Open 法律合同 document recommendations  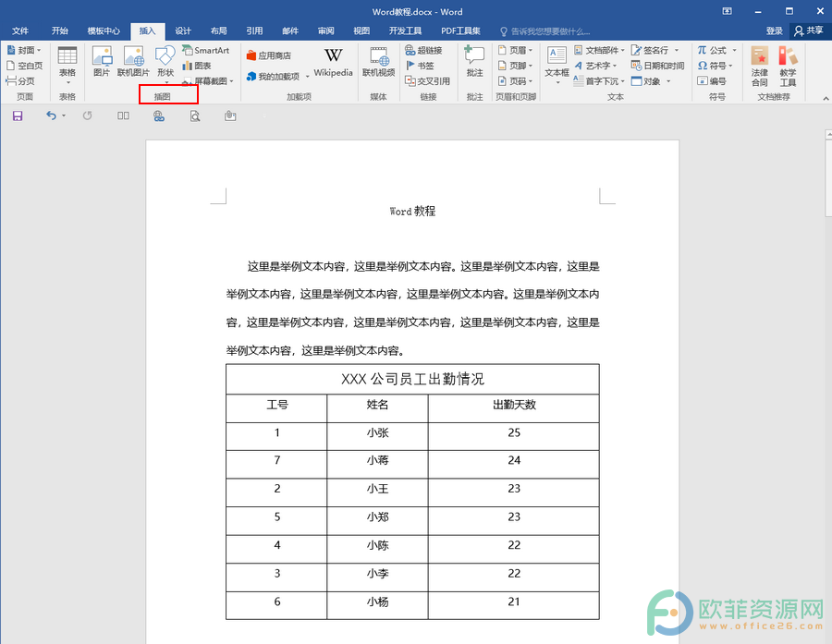pyautogui.click(x=759, y=67)
